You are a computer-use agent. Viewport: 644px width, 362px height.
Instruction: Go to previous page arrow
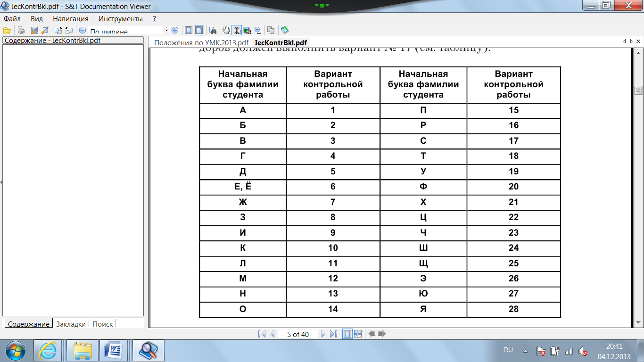pyautogui.click(x=272, y=334)
